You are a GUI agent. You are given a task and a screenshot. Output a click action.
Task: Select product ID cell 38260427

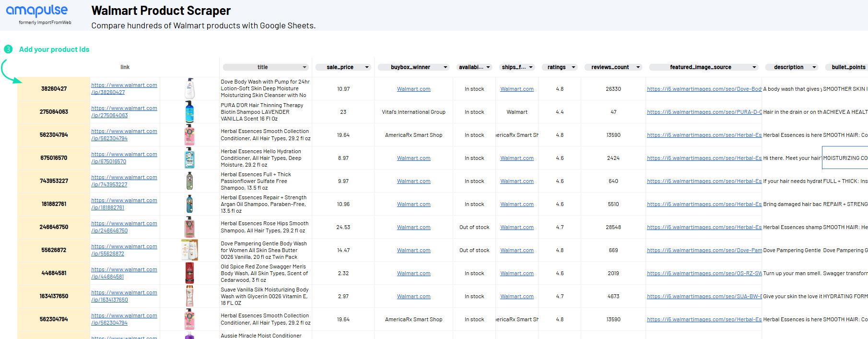(54, 89)
